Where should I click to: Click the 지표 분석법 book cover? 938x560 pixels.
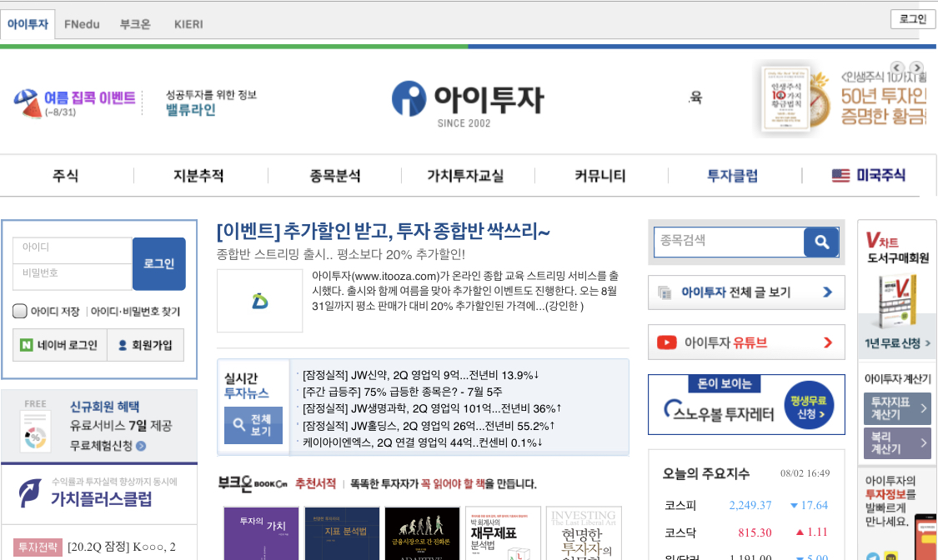click(342, 533)
